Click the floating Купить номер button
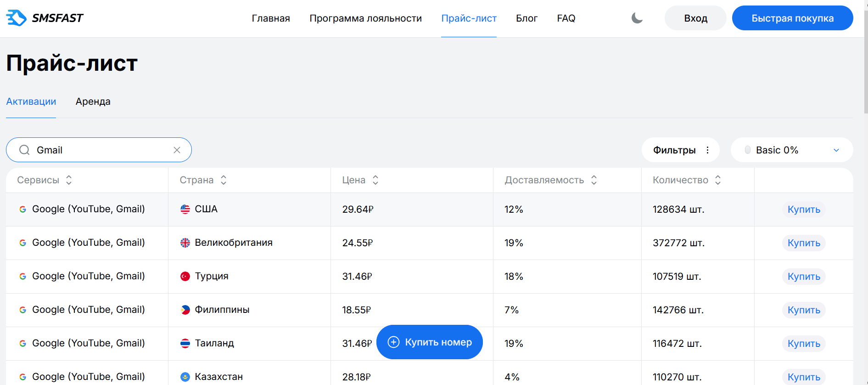868x385 pixels. [430, 342]
